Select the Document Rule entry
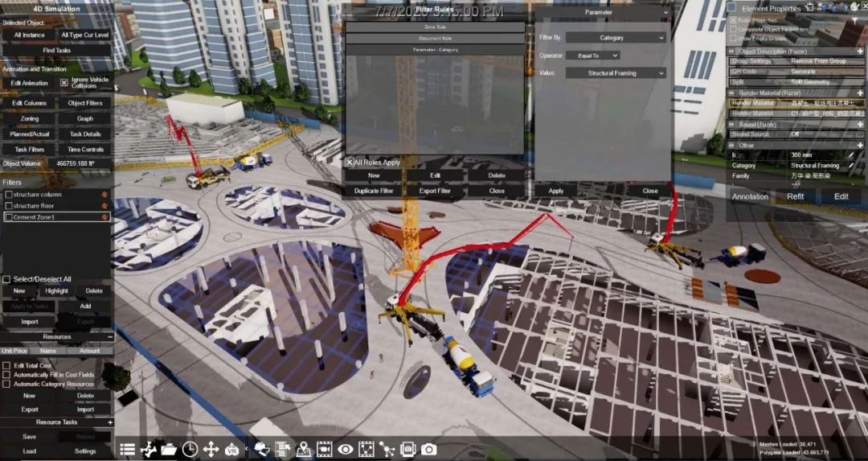Screen dimensions: 868x461 pyautogui.click(x=435, y=39)
